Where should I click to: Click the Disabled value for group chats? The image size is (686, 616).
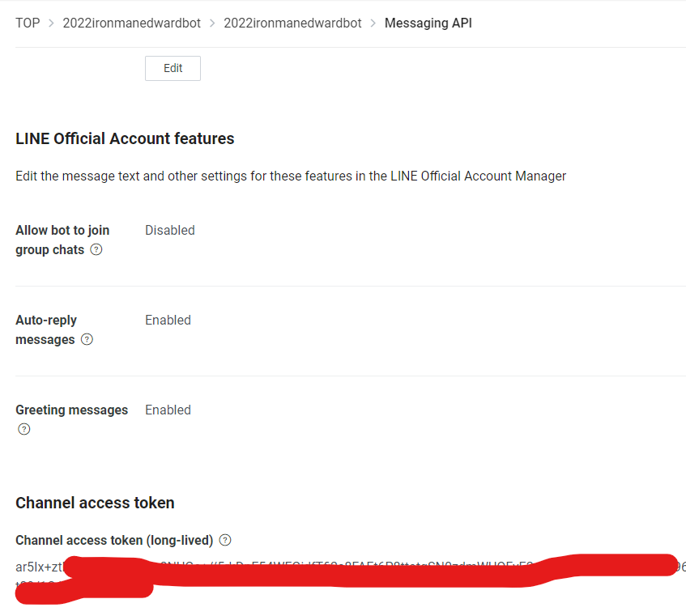pyautogui.click(x=170, y=231)
